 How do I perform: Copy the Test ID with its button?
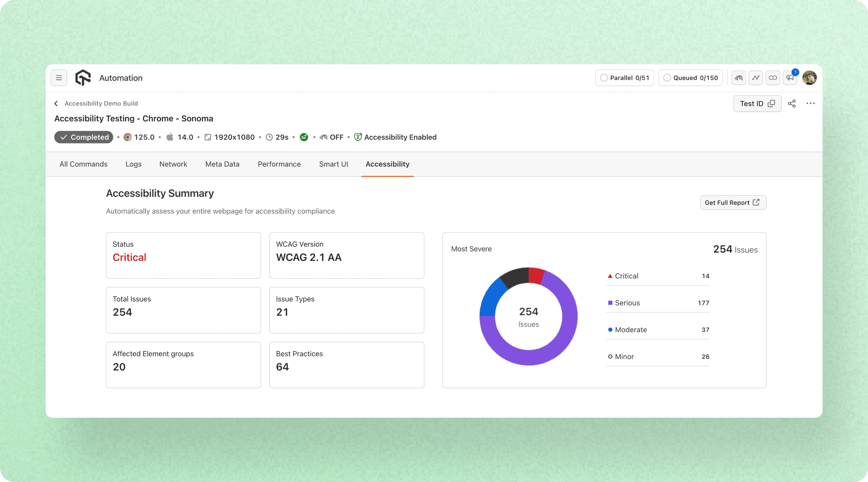[757, 103]
